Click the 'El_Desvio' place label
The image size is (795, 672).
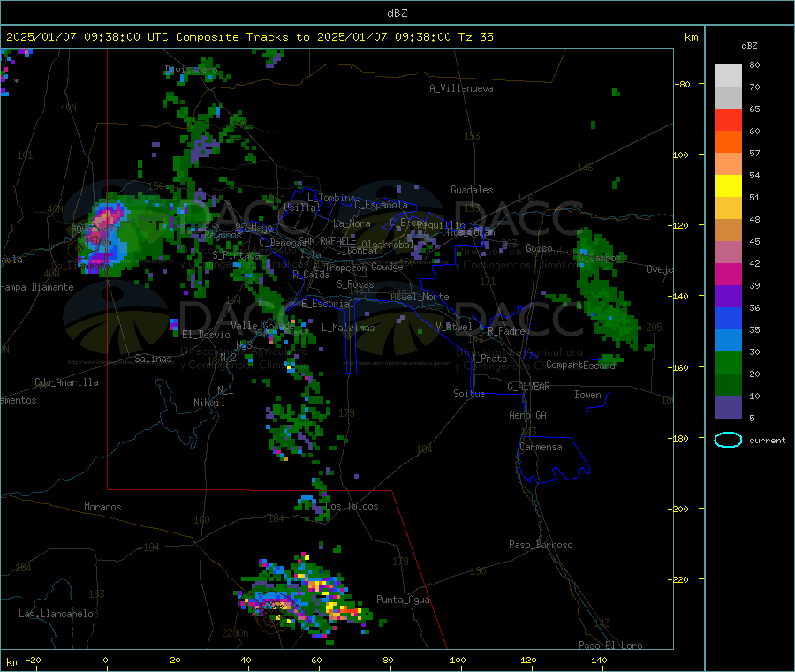[206, 335]
